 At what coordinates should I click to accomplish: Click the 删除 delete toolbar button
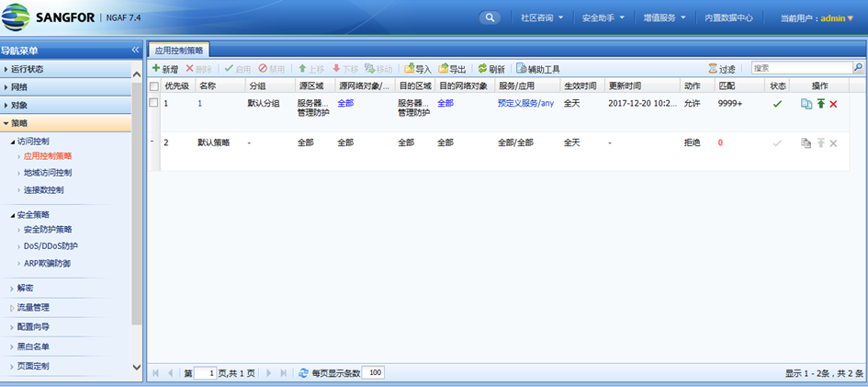tap(198, 69)
